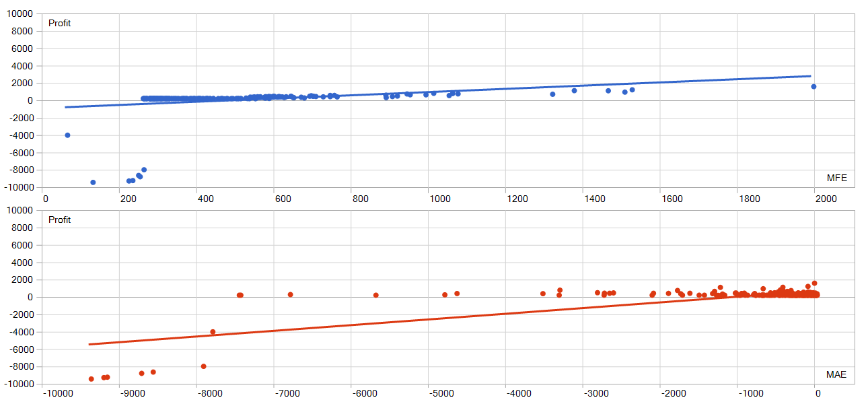Viewport: 868px width, 404px height.
Task: Click the red point at profit -4000
Action: point(213,332)
